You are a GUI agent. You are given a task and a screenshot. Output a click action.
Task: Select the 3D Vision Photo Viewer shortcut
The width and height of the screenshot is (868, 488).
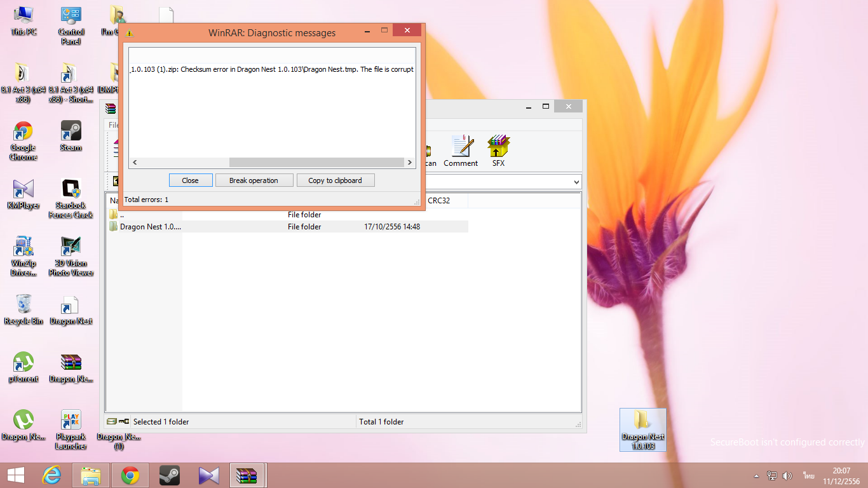pyautogui.click(x=71, y=257)
